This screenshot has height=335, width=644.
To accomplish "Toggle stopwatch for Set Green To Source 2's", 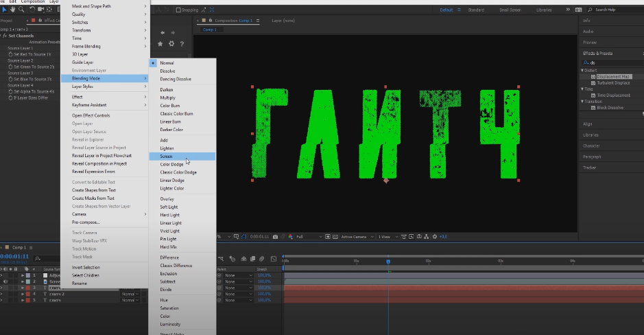I will tap(11, 67).
